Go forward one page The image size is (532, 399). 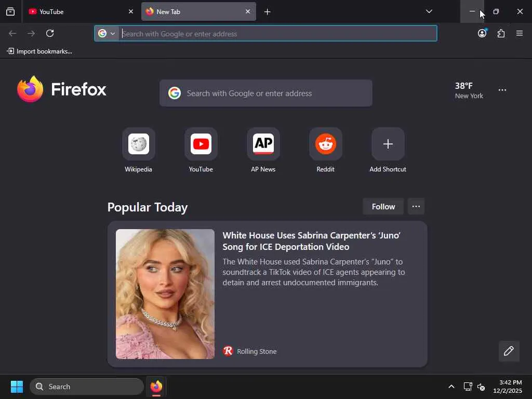point(31,33)
